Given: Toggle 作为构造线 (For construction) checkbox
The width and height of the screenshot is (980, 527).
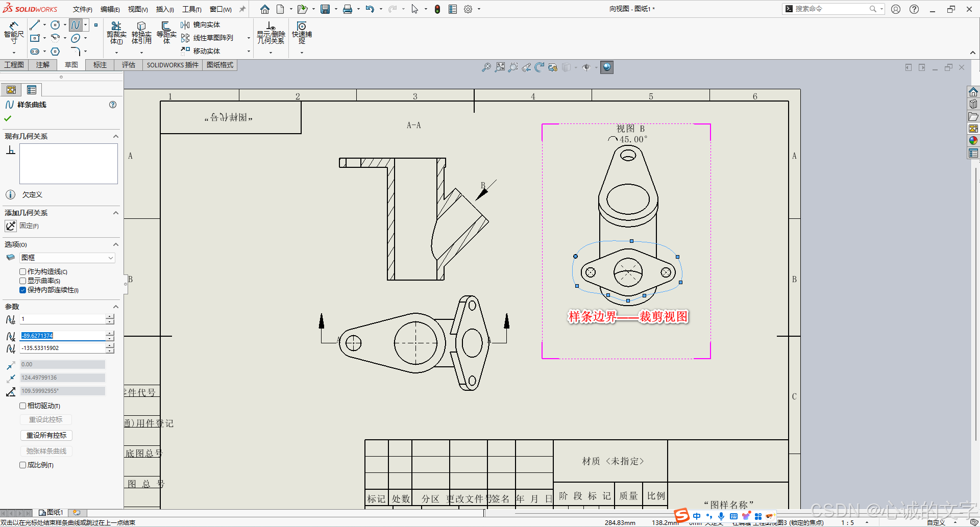Looking at the screenshot, I should (x=22, y=272).
